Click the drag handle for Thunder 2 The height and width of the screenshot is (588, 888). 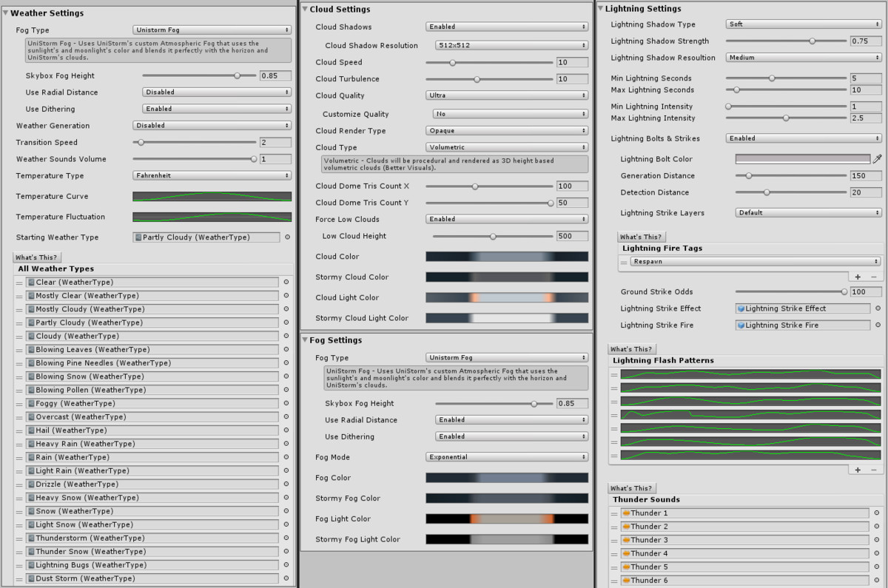[614, 527]
